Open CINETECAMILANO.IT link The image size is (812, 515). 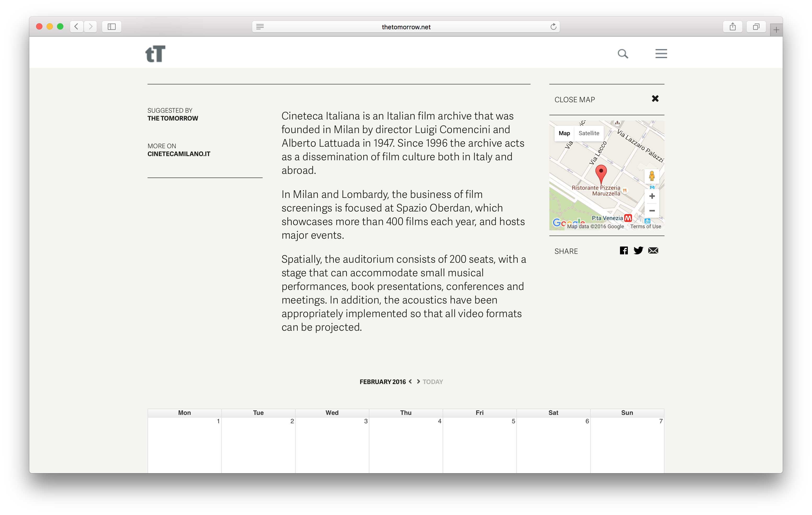click(179, 154)
